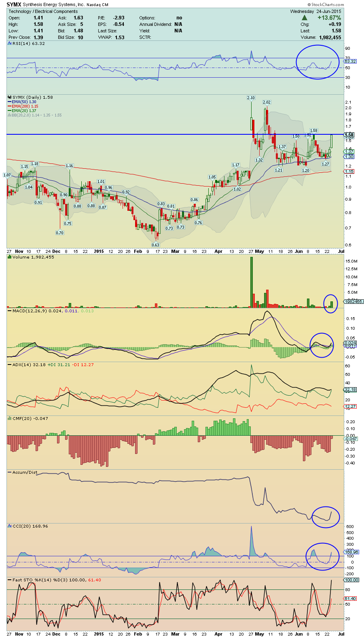This screenshot has width=364, height=638.
Task: Click Technology / Electrical Components sector text
Action: pyautogui.click(x=43, y=11)
